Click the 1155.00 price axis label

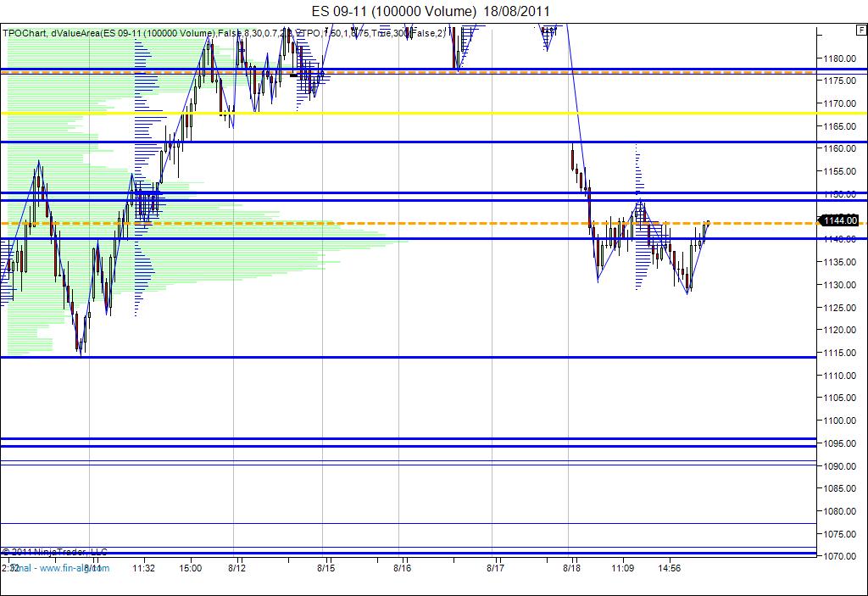pyautogui.click(x=840, y=171)
